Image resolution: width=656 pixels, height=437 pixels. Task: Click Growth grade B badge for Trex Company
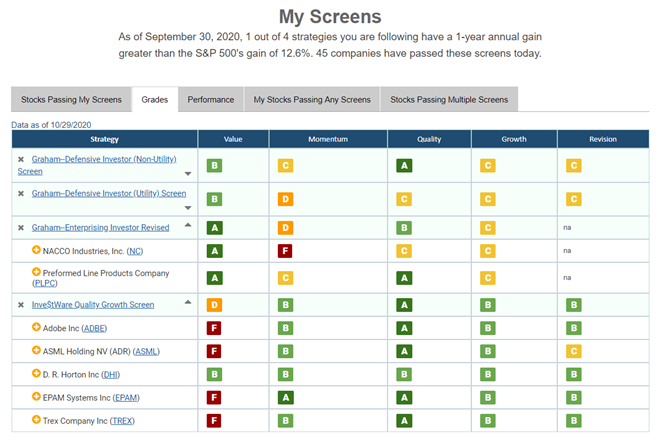[488, 421]
